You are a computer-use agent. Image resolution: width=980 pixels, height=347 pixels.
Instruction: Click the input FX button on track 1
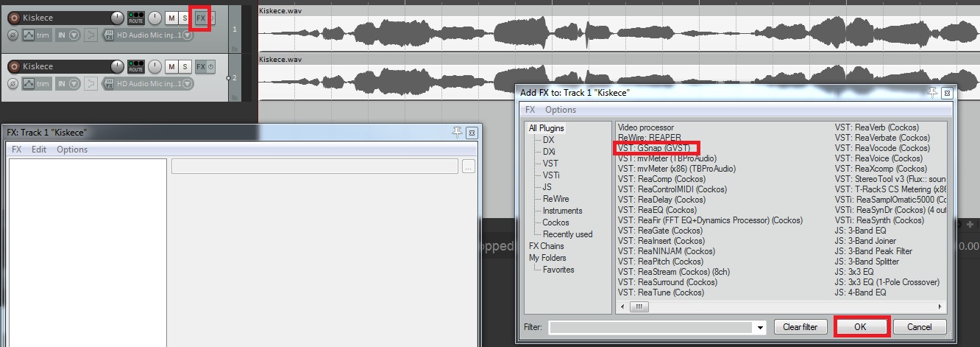point(109,35)
